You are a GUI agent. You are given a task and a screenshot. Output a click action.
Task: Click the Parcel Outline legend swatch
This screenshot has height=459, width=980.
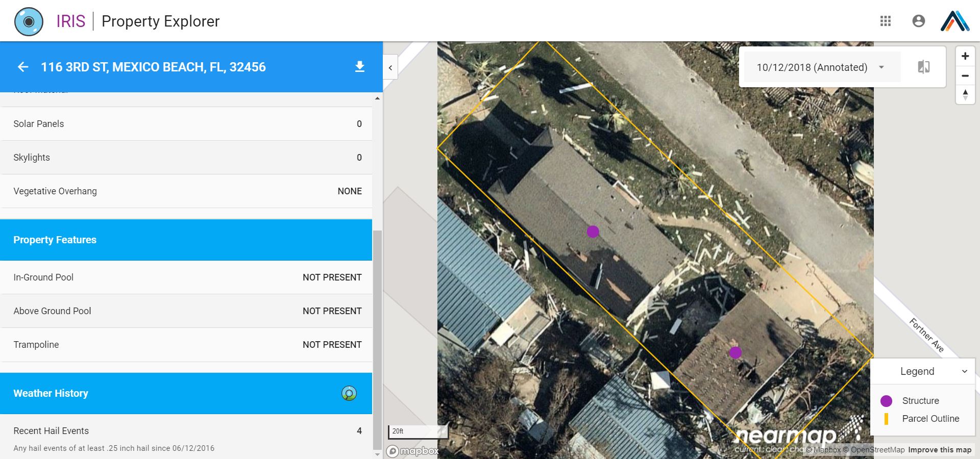(x=886, y=419)
